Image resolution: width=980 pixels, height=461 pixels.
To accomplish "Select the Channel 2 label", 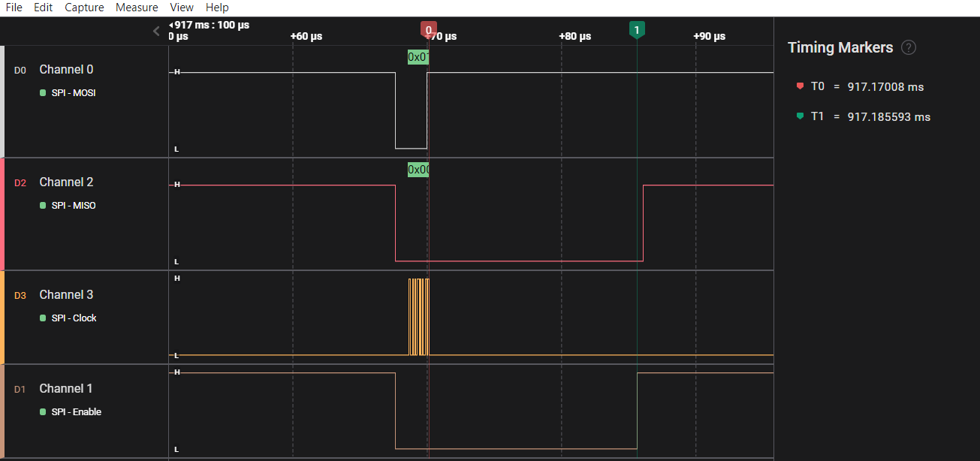I will click(x=66, y=182).
